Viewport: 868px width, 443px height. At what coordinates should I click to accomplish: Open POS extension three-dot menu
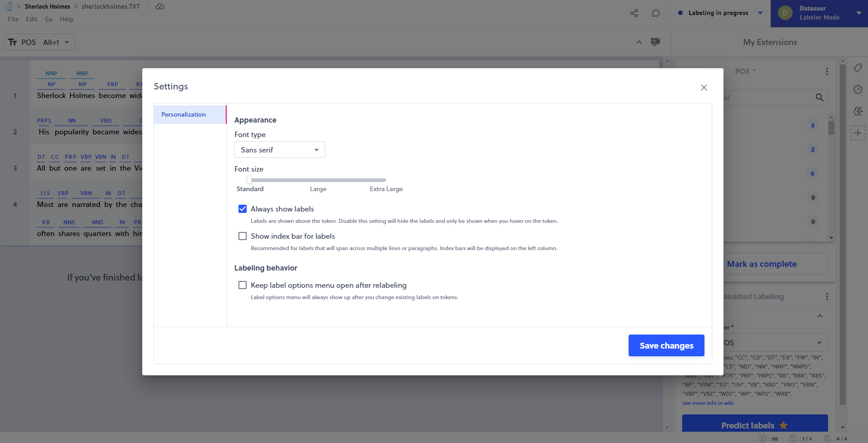[827, 71]
